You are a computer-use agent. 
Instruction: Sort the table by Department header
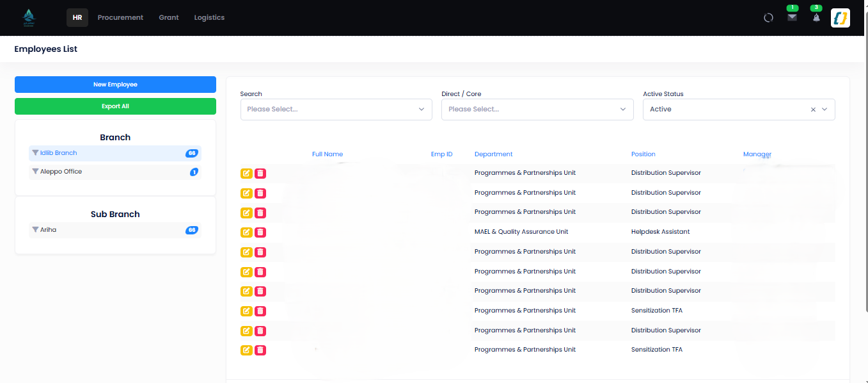pyautogui.click(x=494, y=154)
